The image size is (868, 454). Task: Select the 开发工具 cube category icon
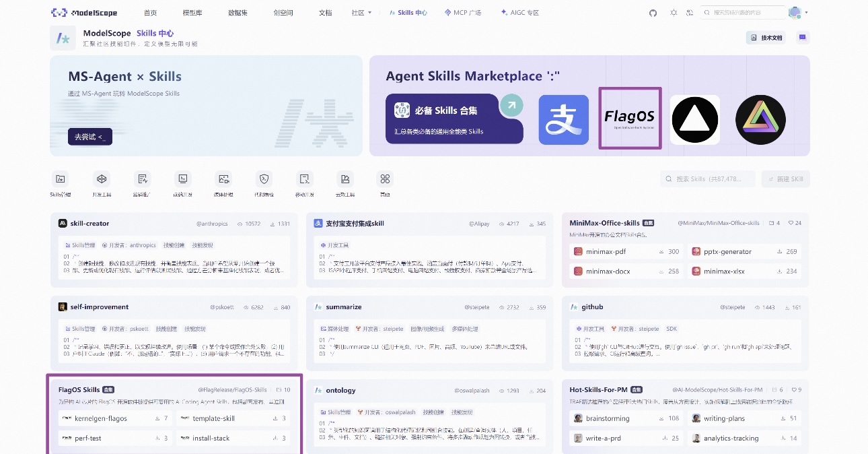pos(102,179)
